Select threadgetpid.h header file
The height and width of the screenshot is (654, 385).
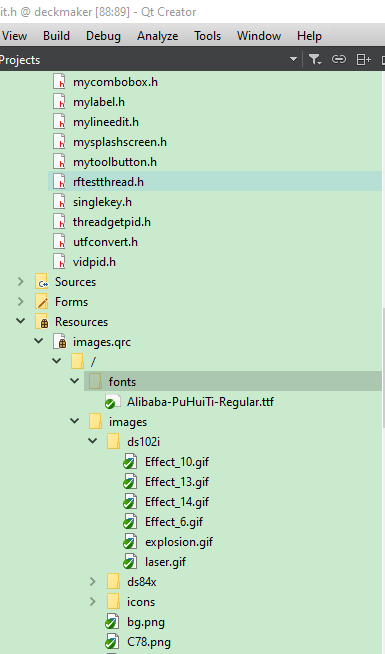tap(112, 222)
